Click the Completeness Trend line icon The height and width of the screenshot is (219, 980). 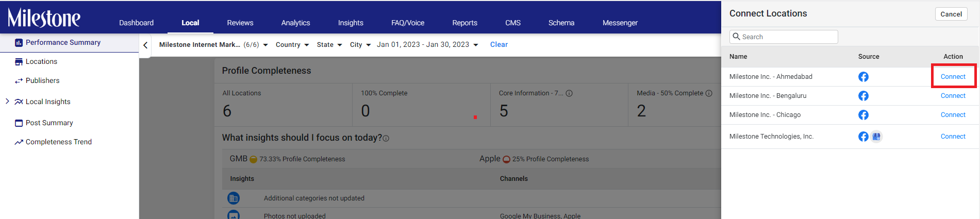[19, 142]
